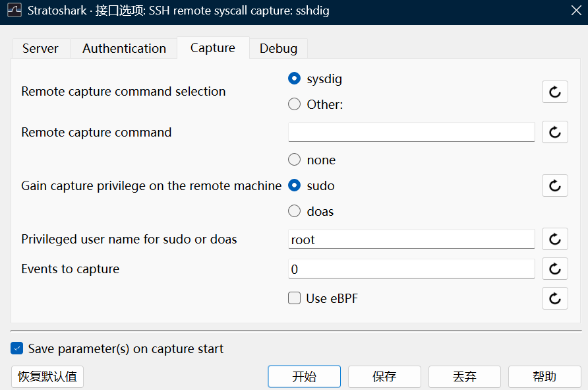This screenshot has width=588, height=390.
Task: Click the Privileged user name field containing root
Action: coord(411,239)
